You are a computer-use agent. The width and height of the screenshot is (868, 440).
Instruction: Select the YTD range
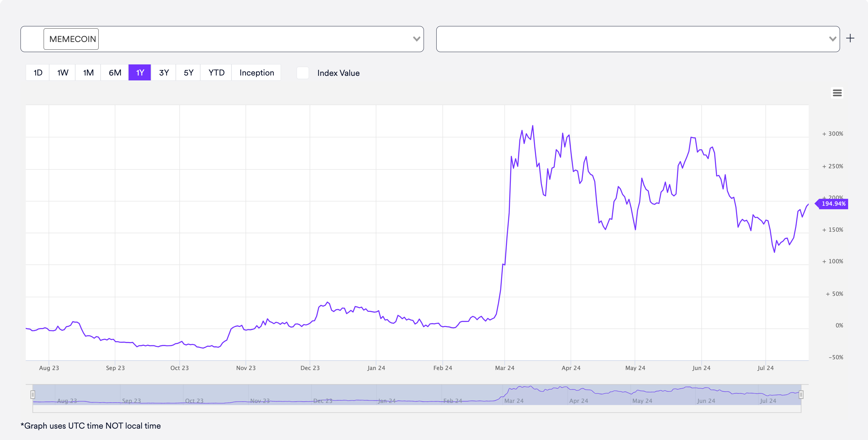click(x=216, y=73)
